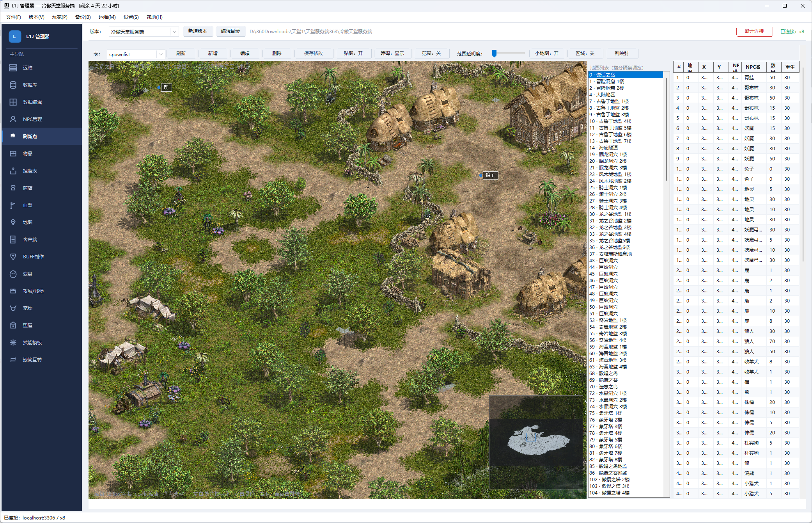This screenshot has width=812, height=523.
Task: Open the 数据库 database sidebar icon
Action: coord(13,85)
